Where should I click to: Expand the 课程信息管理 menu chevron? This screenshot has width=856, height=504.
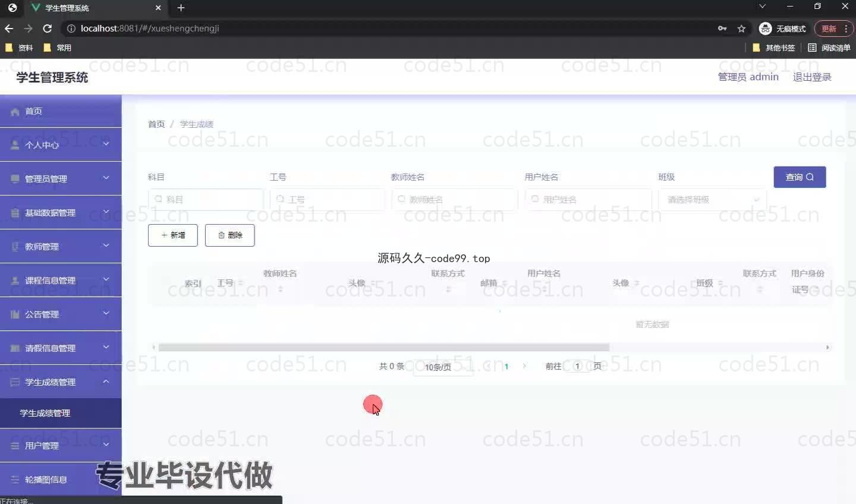pos(106,279)
